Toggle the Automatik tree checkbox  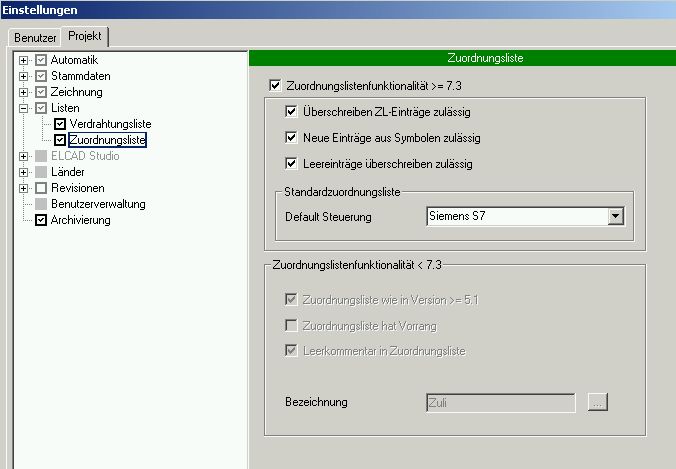(41, 60)
